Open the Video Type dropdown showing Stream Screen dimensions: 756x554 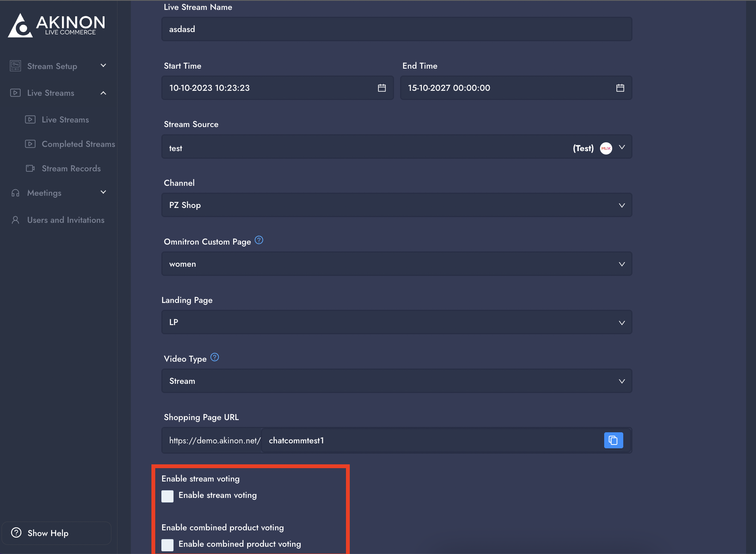click(397, 381)
